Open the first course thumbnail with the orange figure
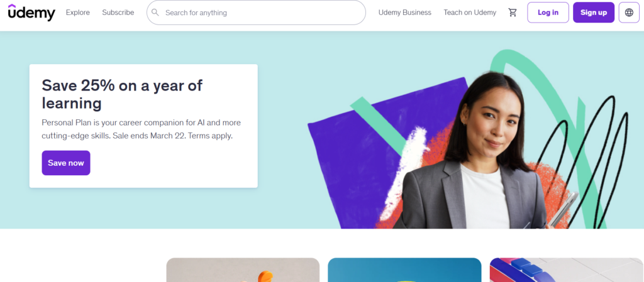 (243, 271)
